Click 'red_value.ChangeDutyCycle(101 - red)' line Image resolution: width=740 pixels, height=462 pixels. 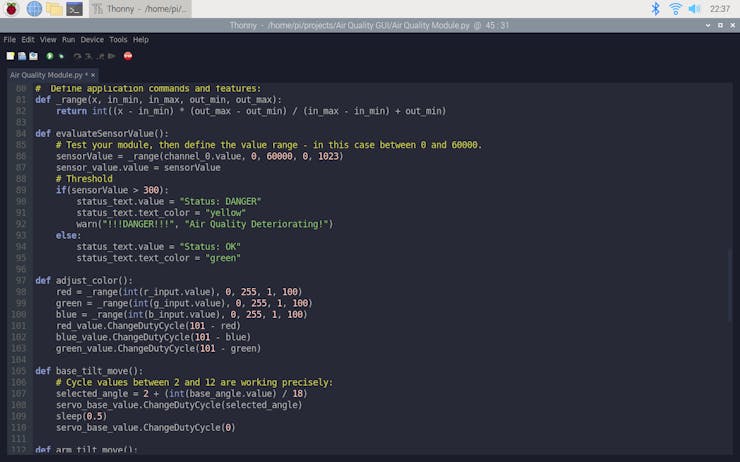point(148,326)
